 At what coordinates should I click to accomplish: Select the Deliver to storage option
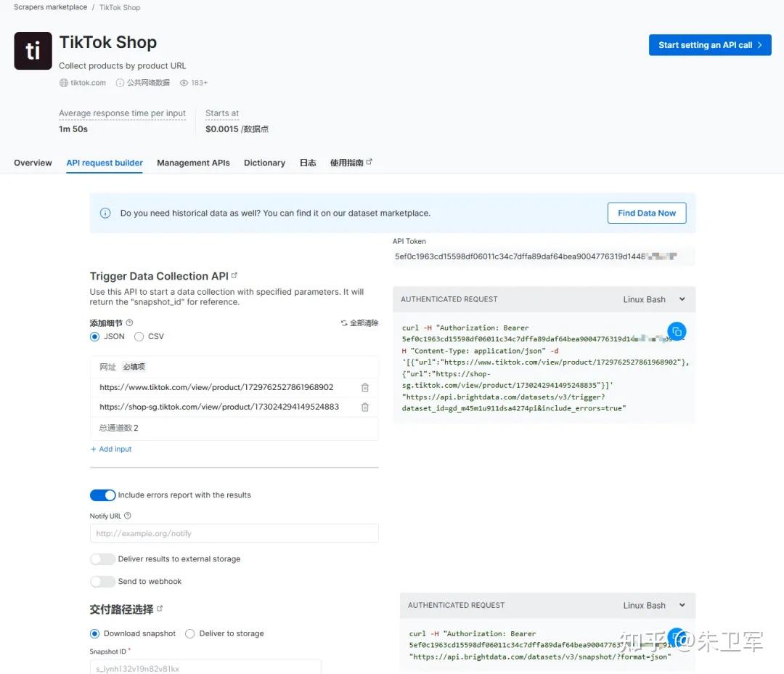coord(190,633)
